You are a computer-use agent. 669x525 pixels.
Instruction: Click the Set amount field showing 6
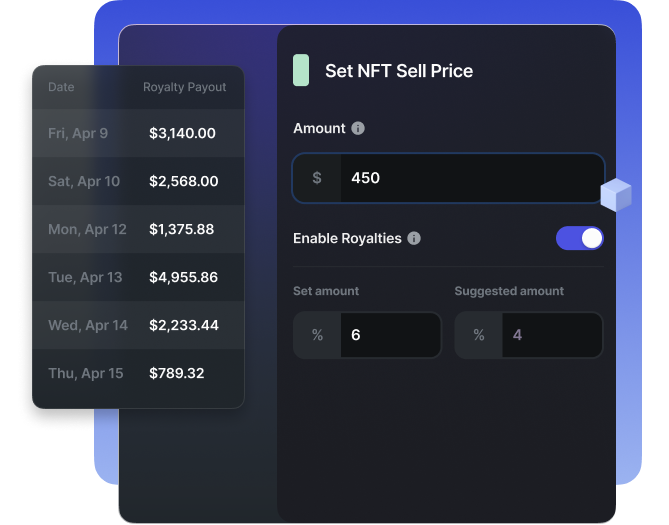(x=390, y=335)
